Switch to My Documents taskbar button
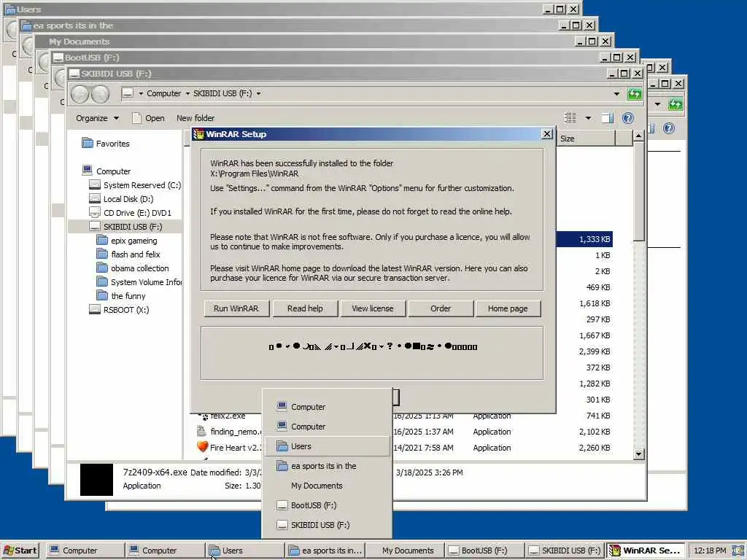The height and width of the screenshot is (560, 747). 404,551
